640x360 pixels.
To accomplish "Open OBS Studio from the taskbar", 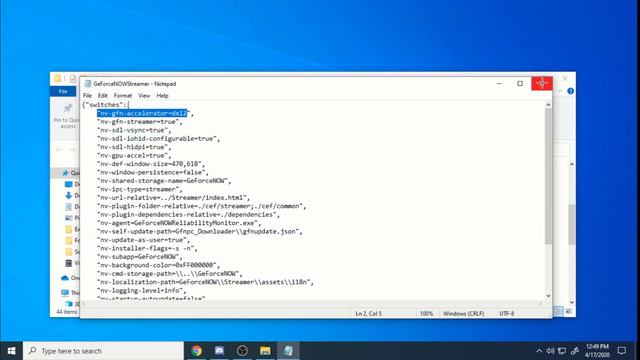I will [x=242, y=351].
